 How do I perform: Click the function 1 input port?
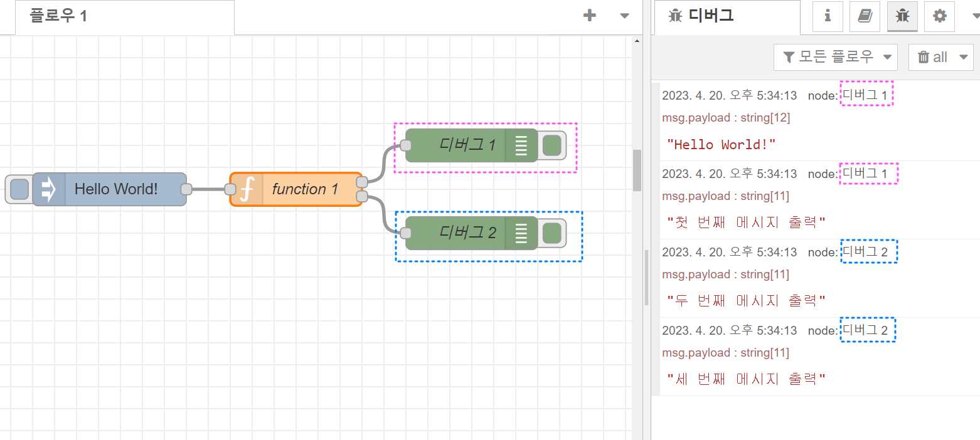[230, 189]
